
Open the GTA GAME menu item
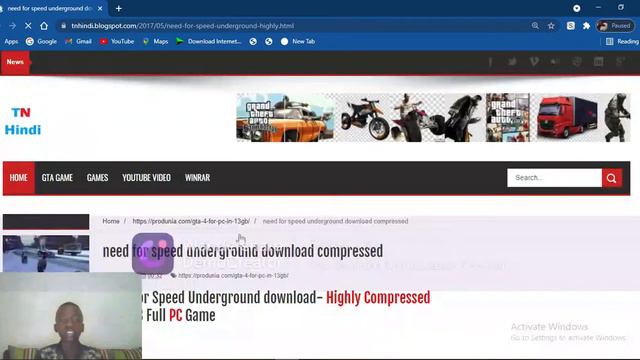pos(57,178)
